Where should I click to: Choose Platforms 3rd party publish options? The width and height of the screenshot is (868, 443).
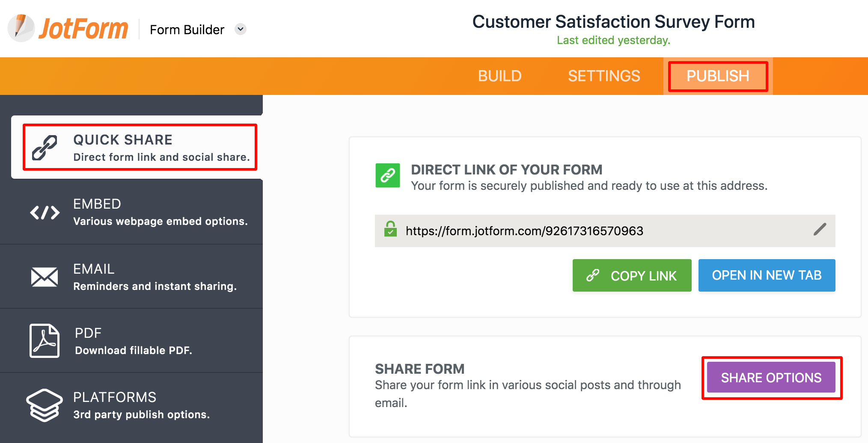(141, 405)
